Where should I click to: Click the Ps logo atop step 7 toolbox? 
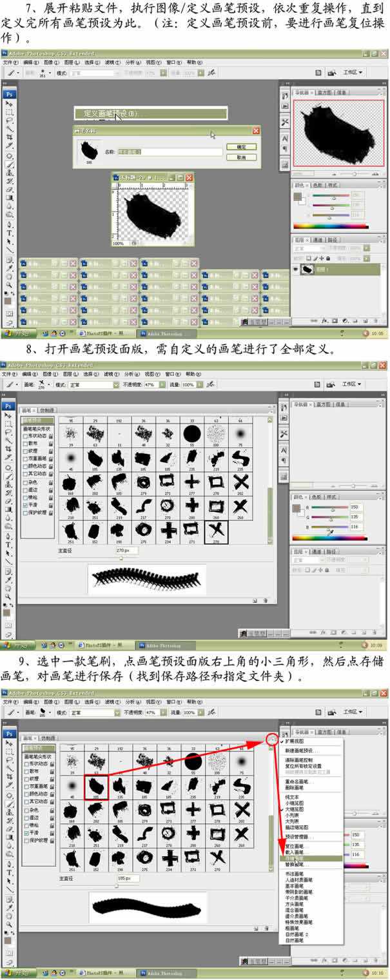tap(9, 93)
